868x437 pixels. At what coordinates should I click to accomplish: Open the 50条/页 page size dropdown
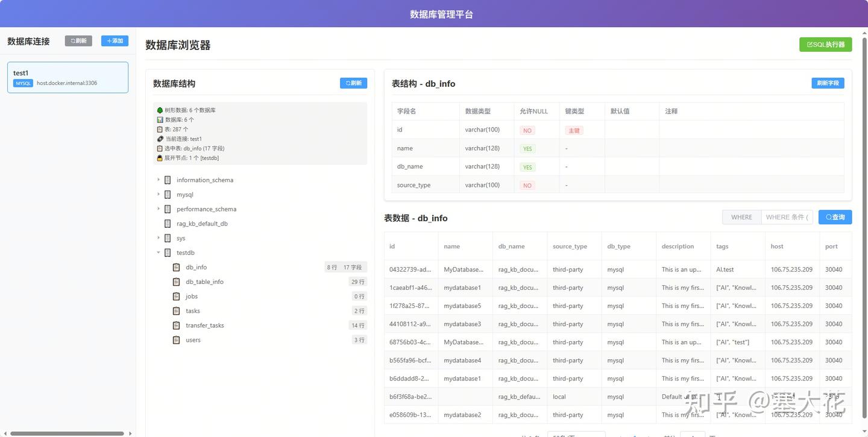coord(576,434)
